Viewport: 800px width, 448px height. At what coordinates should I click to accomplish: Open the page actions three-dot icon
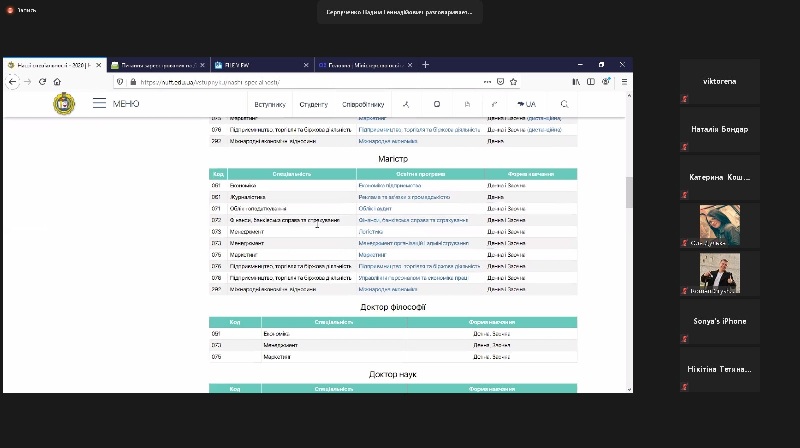tap(487, 82)
